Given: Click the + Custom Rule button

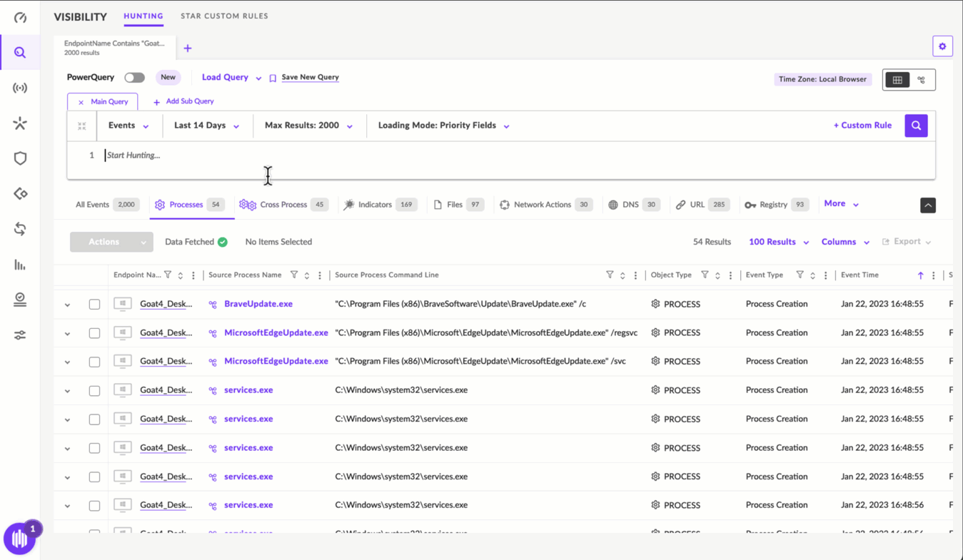Looking at the screenshot, I should coord(862,126).
